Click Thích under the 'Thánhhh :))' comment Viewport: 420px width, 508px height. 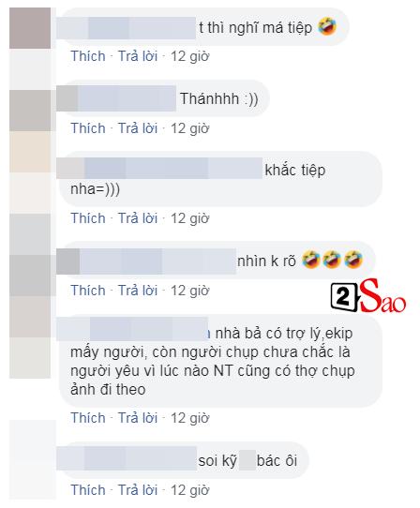click(88, 128)
